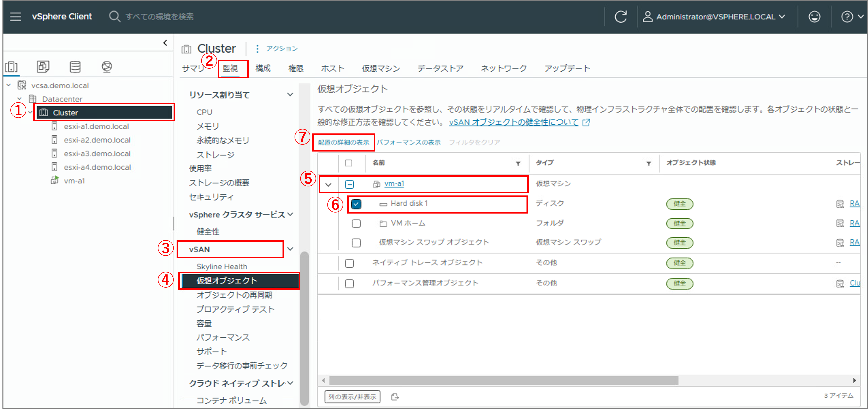Screen dimensions: 868x409
Task: Open the external link icon for vSAN health
Action: (586, 122)
